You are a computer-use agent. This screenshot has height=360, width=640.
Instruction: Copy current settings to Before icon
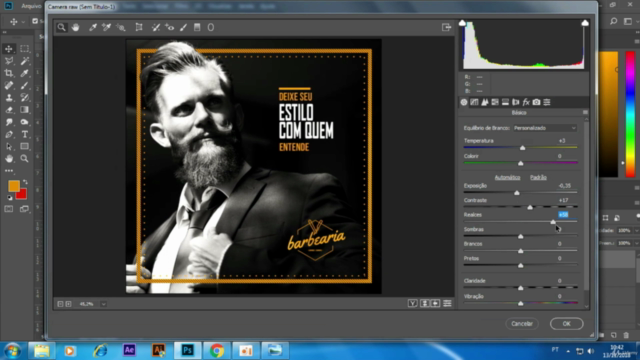(x=436, y=303)
